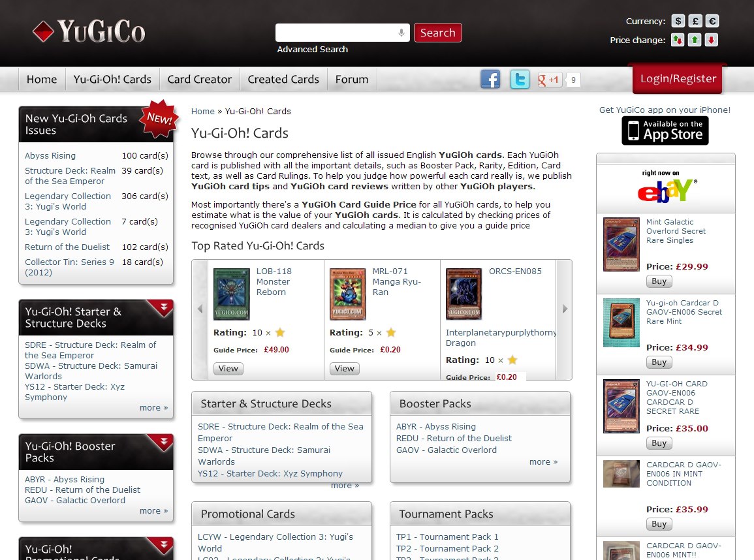Open Mint Galactic Overlord eBay thumbnail
Image resolution: width=754 pixels, height=560 pixels.
point(621,244)
